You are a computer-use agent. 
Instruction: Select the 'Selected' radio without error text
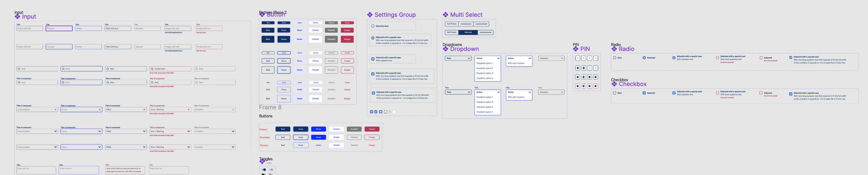click(x=644, y=58)
